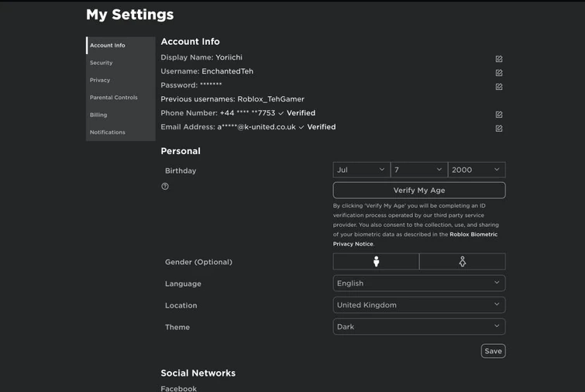This screenshot has height=392, width=585.
Task: Edit the Phone Number entry
Action: 499,115
